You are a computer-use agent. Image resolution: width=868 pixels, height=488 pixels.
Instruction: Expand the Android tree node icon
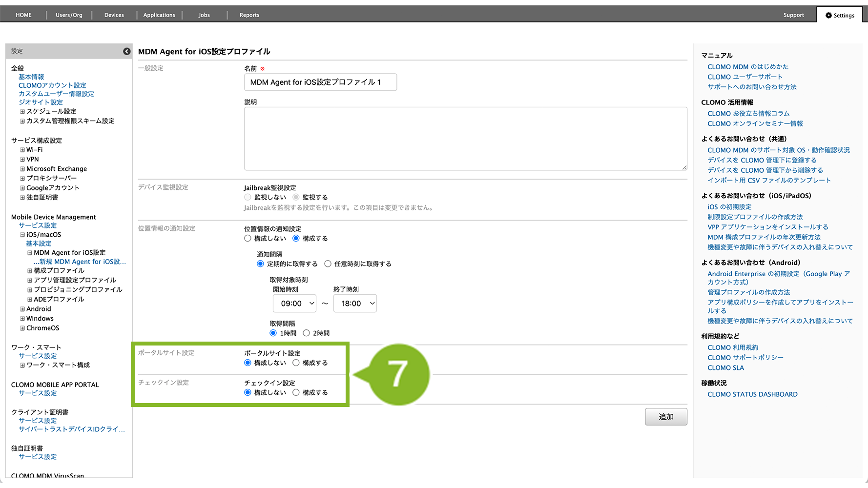22,309
